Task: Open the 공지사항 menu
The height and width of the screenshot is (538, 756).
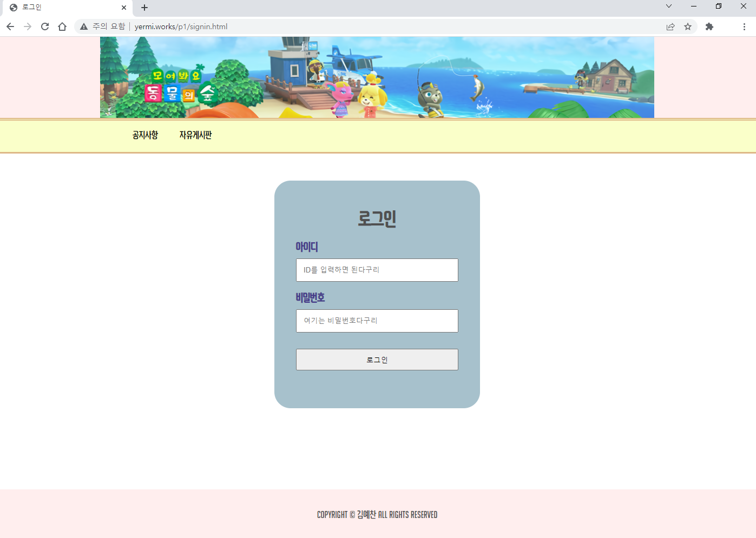Action: [x=145, y=135]
